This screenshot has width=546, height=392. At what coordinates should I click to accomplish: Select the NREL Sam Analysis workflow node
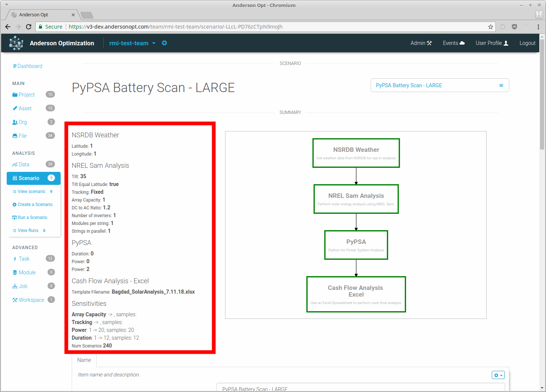[x=356, y=199]
